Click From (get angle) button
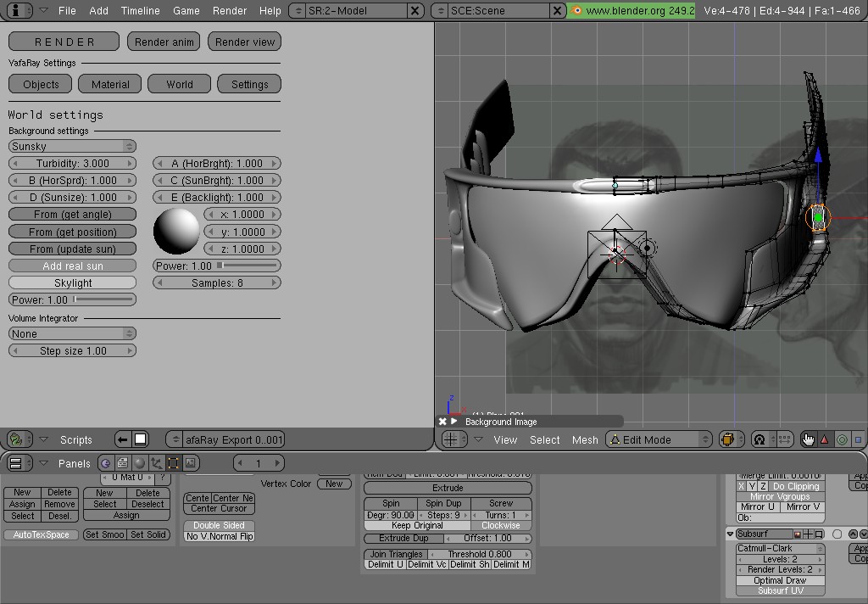Screen dimensions: 868x604 coord(73,215)
